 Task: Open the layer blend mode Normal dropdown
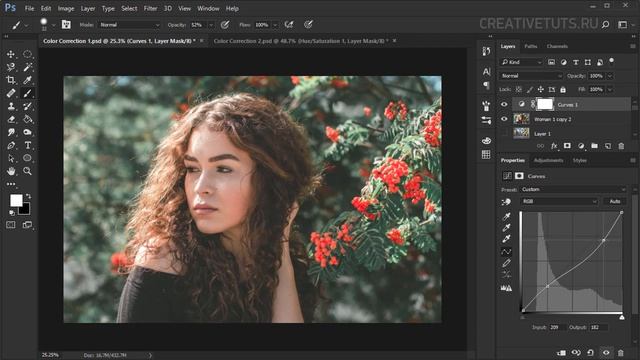tap(531, 76)
